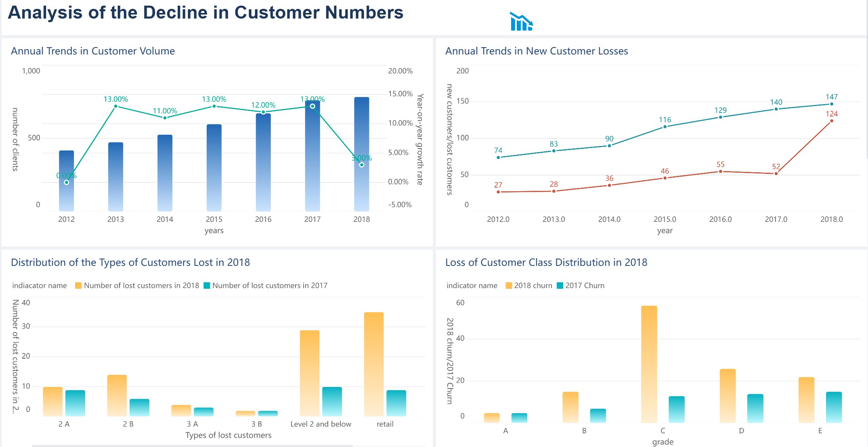Image resolution: width=868 pixels, height=447 pixels.
Task: Select the 124 lost customers data point
Action: (832, 121)
